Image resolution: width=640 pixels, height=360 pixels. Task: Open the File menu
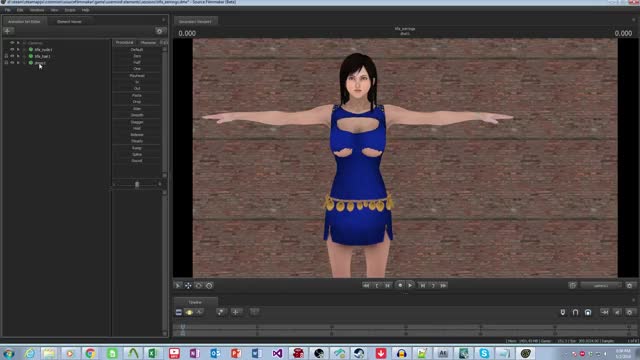click(x=8, y=10)
